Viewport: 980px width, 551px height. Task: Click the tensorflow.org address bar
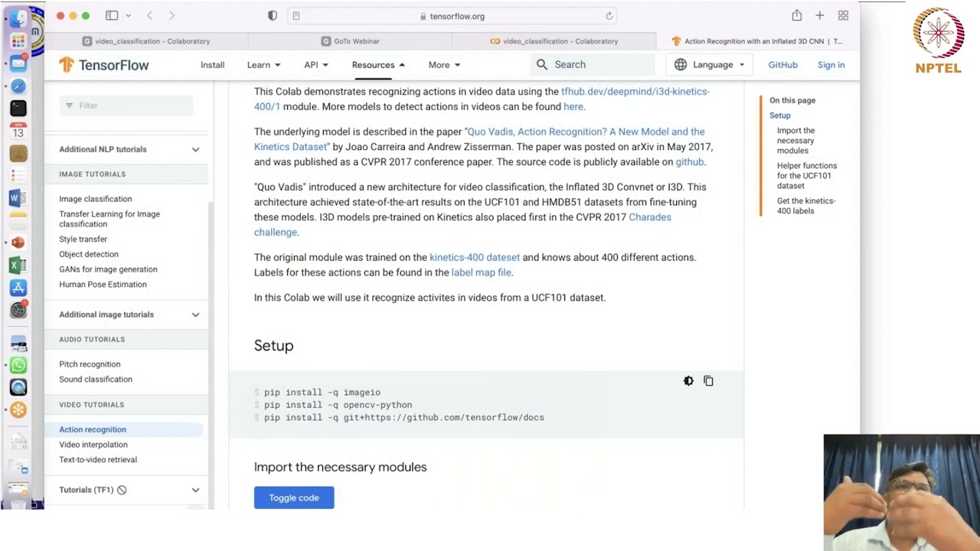click(x=452, y=16)
